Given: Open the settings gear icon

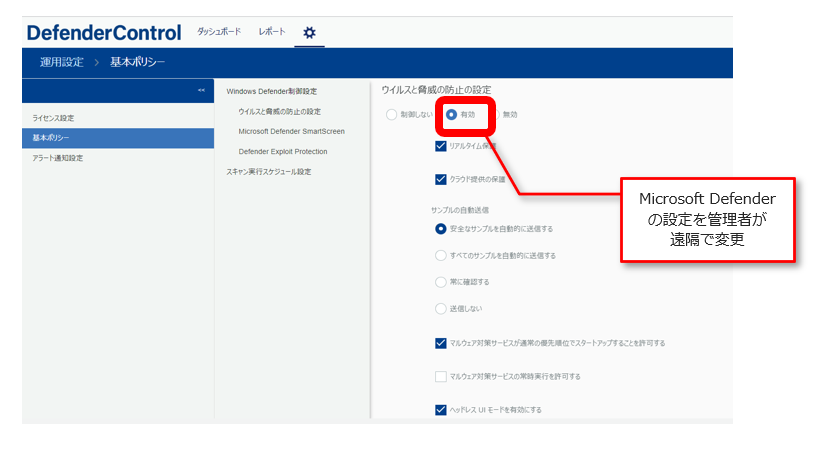Looking at the screenshot, I should (x=309, y=33).
